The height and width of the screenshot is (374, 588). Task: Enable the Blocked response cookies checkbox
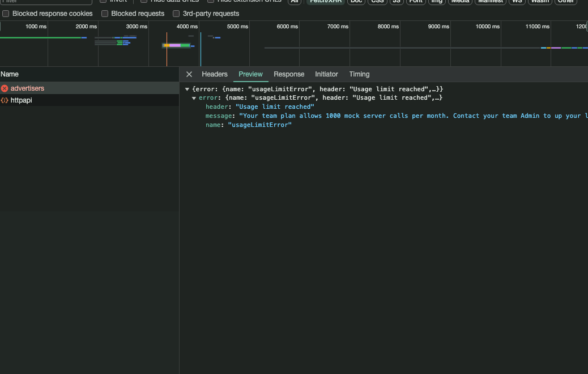point(6,14)
